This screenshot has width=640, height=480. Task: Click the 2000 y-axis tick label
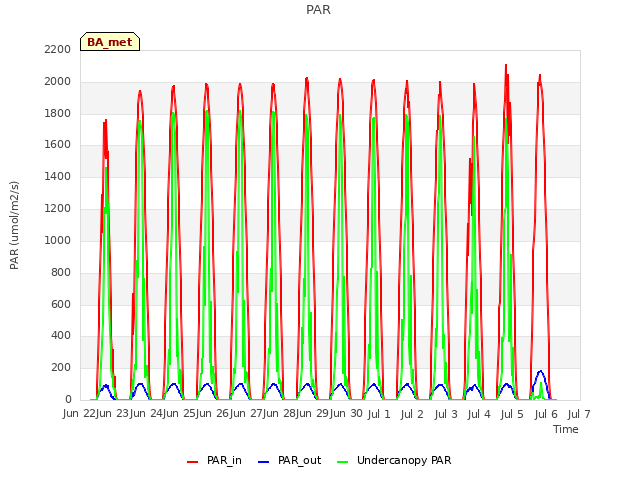click(x=58, y=81)
